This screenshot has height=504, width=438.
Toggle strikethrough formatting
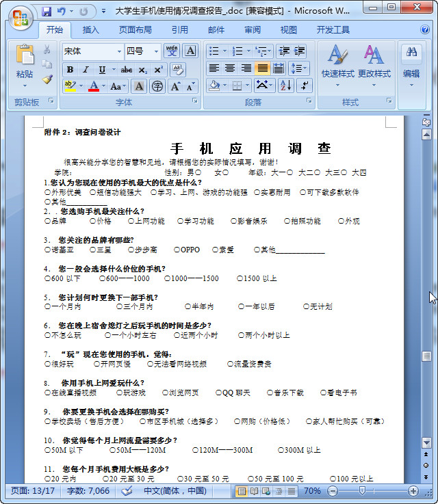click(x=127, y=70)
